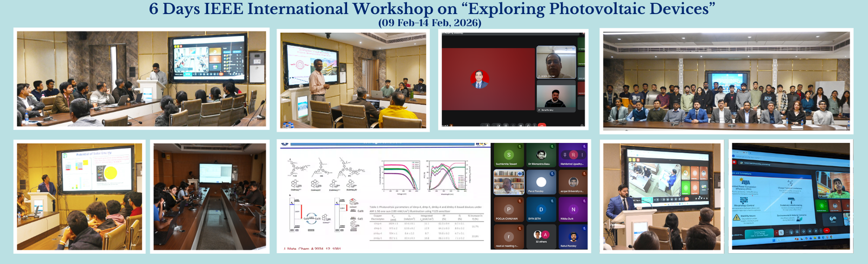
Task: Open the slide image with J-V curves and table
Action: 384,196
